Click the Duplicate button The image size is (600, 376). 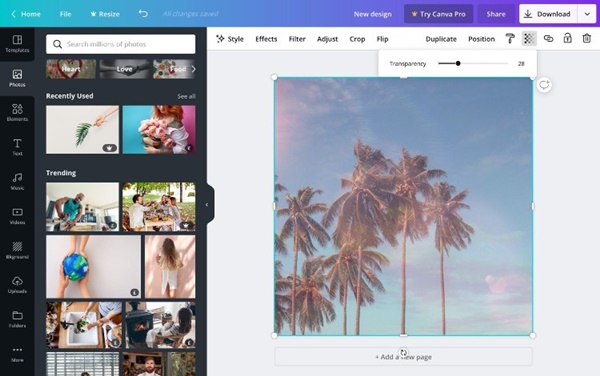pyautogui.click(x=441, y=39)
